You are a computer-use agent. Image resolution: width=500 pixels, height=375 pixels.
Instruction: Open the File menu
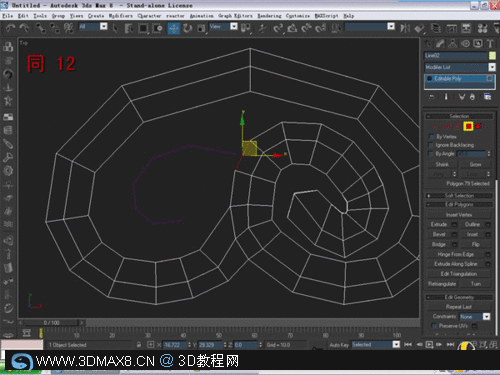click(x=8, y=16)
